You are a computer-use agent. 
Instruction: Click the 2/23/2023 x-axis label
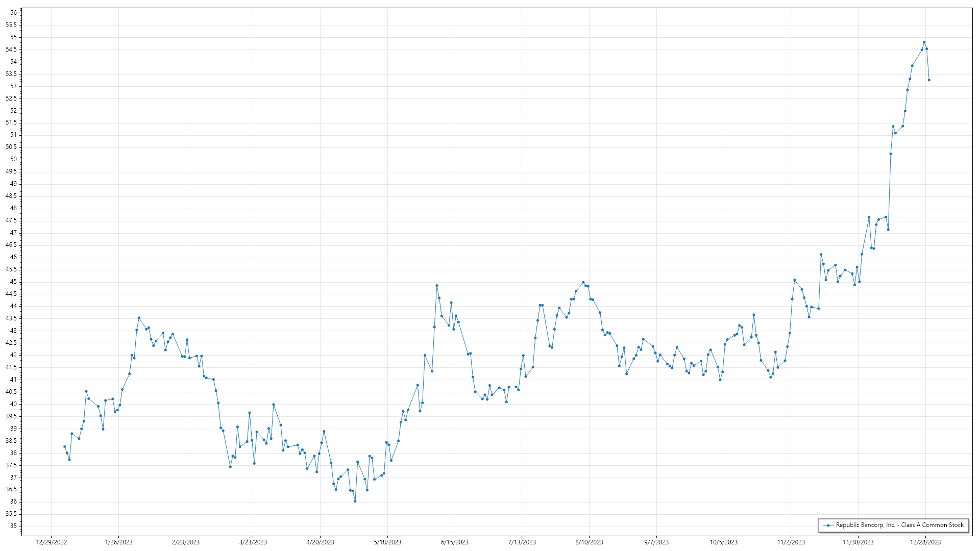tap(186, 542)
